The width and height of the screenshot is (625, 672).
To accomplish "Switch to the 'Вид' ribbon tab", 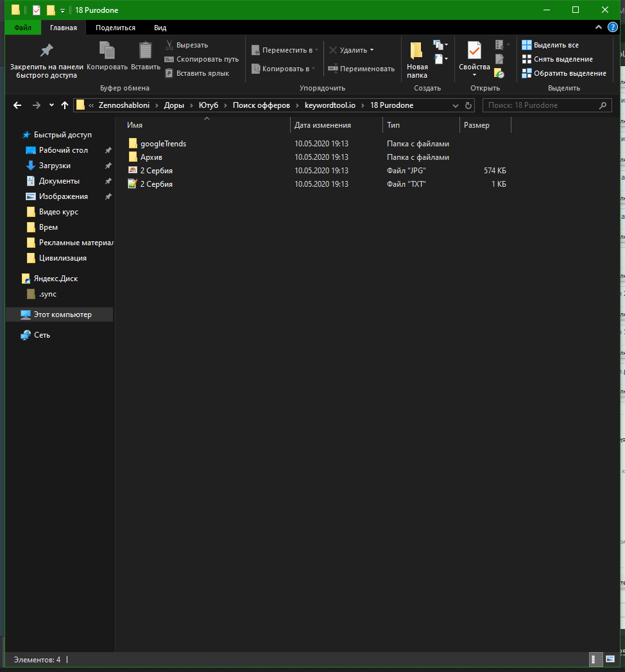I will tap(160, 28).
